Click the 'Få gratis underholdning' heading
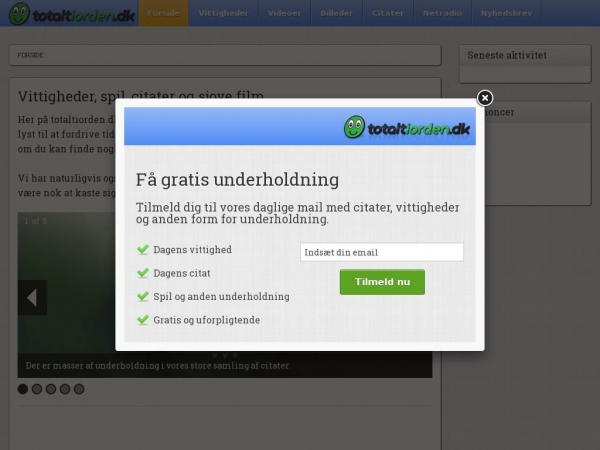600x450 pixels. point(237,180)
